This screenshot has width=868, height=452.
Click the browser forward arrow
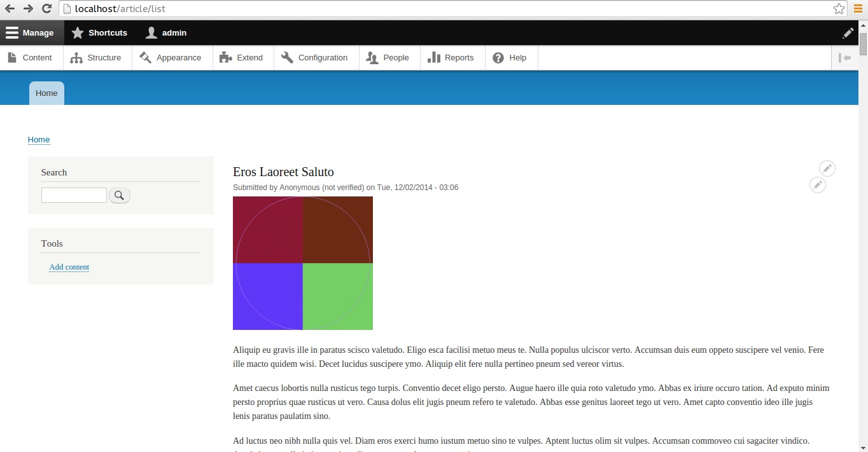28,9
